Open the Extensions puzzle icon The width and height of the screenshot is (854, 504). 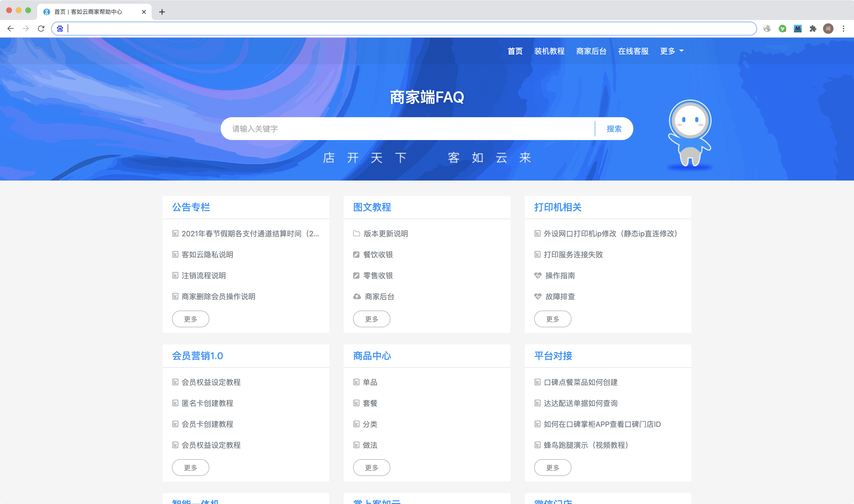click(x=813, y=29)
